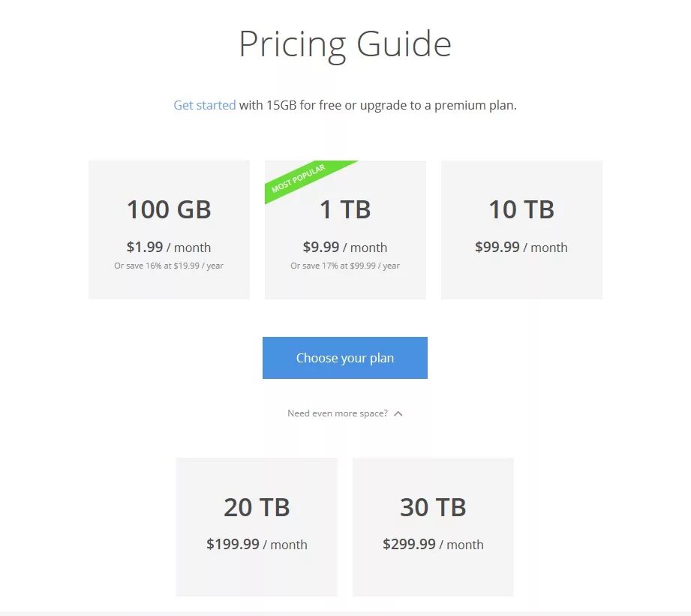Click the Need even more space? text

coord(338,413)
